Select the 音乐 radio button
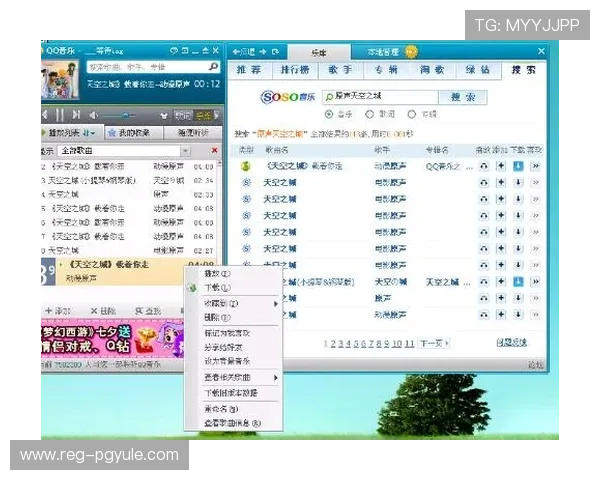This screenshot has height=480, width=600. pos(328,114)
